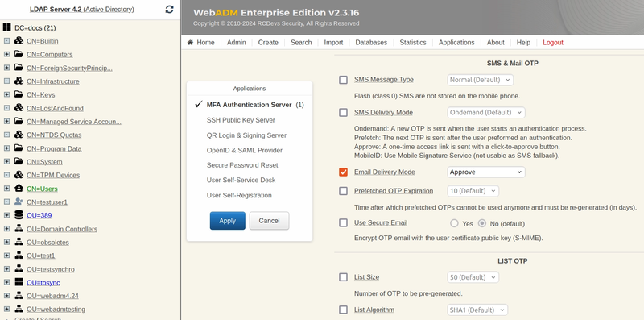Viewport: 644px width, 320px height.
Task: Select SSH Public Key Server application
Action: (241, 120)
